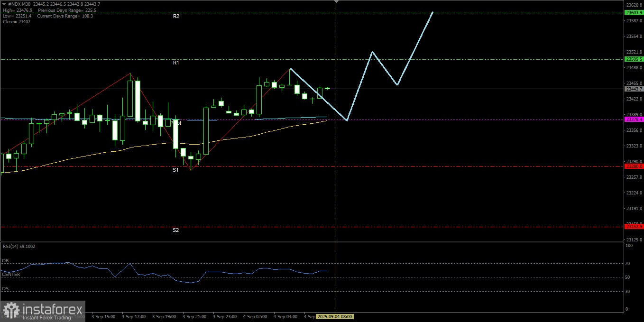Select the RSI(14) 59.1002 indicator label
Viewport: 644px width, 322px height.
click(19, 246)
